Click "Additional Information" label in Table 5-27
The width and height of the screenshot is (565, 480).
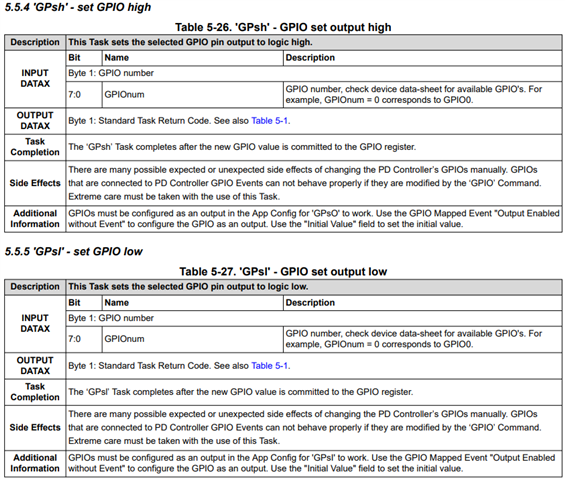[35, 463]
